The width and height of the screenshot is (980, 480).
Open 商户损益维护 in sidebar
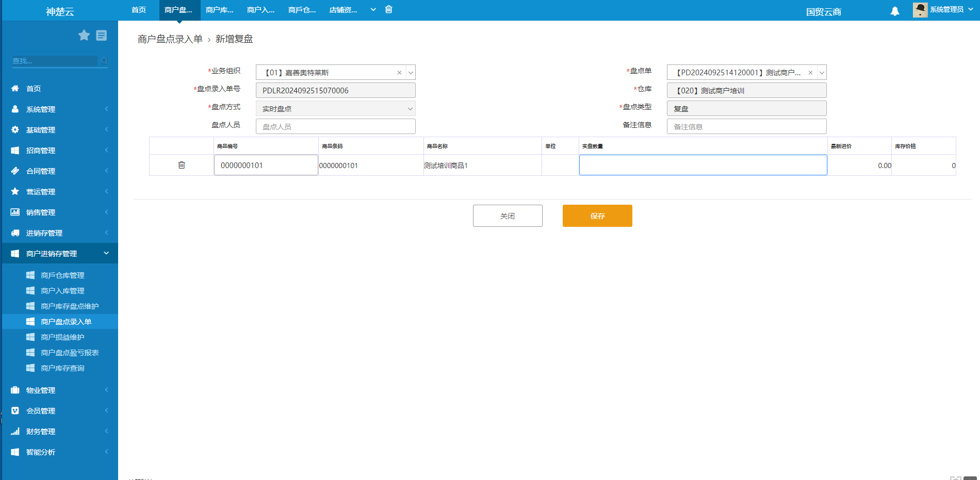62,337
